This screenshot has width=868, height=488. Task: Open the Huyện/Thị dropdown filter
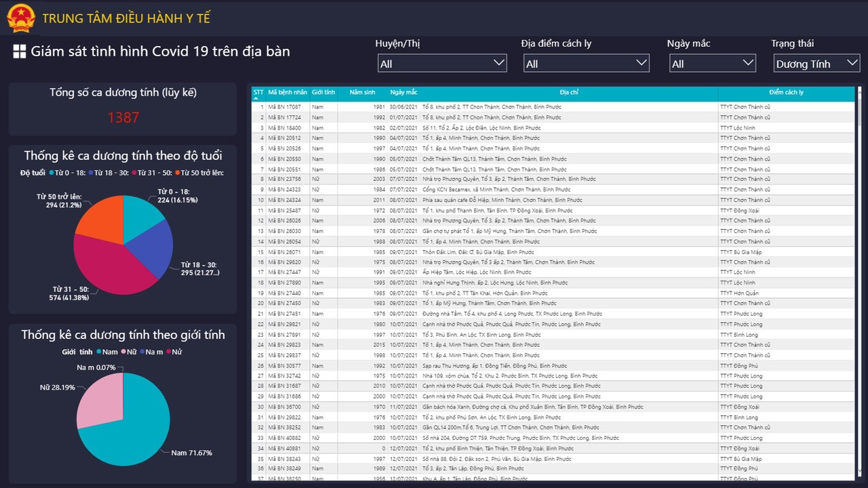click(442, 64)
